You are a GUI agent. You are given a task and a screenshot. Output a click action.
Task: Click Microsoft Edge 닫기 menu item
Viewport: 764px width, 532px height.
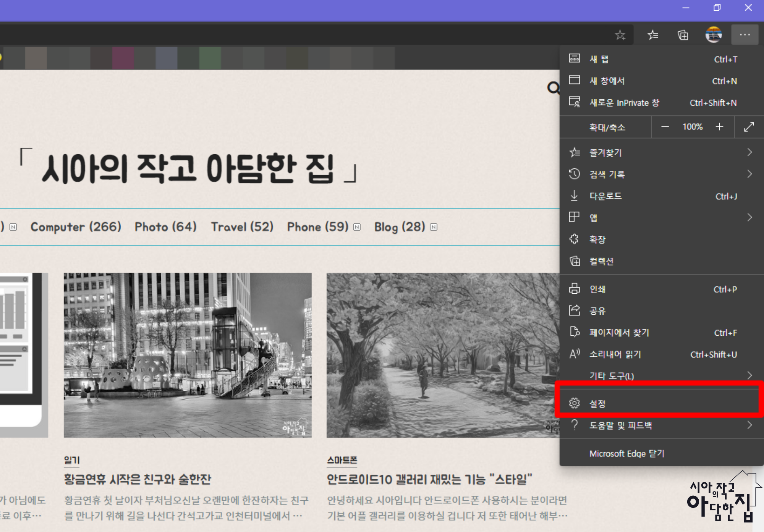coord(627,454)
